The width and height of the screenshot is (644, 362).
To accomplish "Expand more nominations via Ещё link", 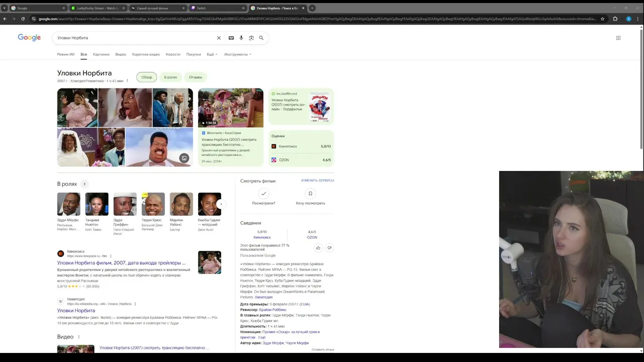I will 262,337.
